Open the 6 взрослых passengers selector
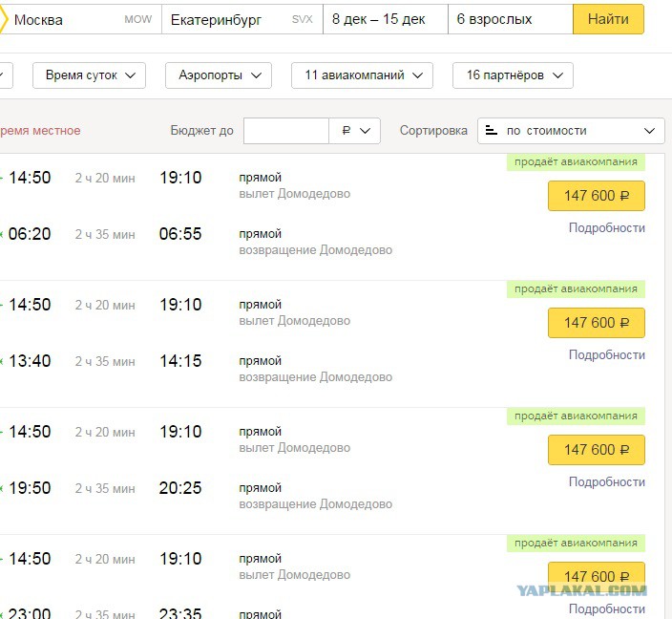The height and width of the screenshot is (619, 672). (x=511, y=19)
